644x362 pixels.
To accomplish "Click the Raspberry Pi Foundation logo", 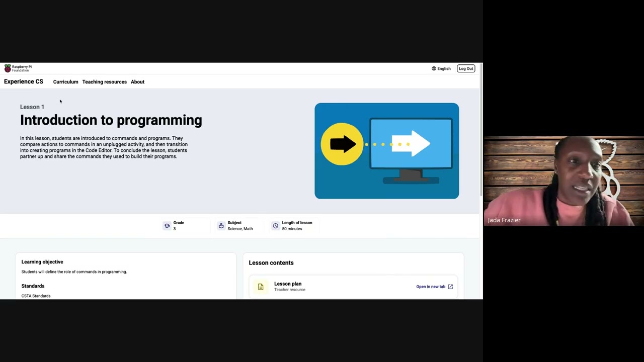I will [x=18, y=68].
